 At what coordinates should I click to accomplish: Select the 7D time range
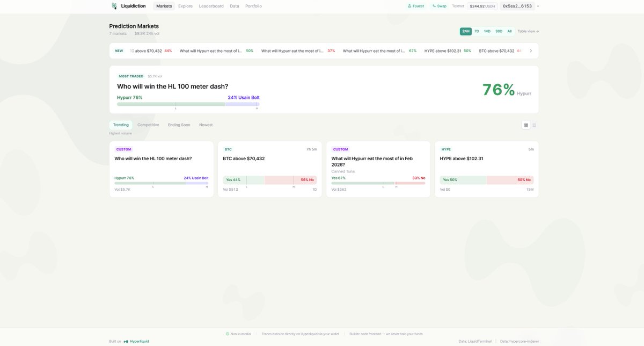point(477,31)
